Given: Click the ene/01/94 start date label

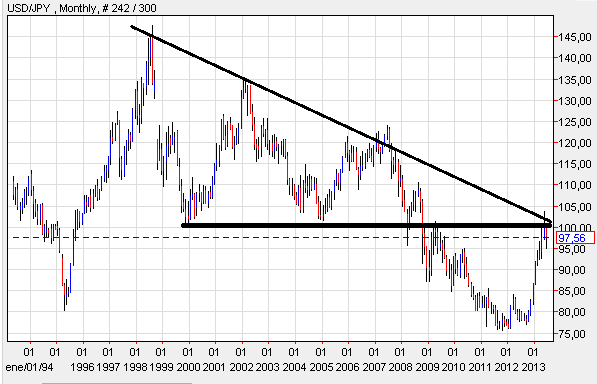Looking at the screenshot, I should pyautogui.click(x=30, y=367).
